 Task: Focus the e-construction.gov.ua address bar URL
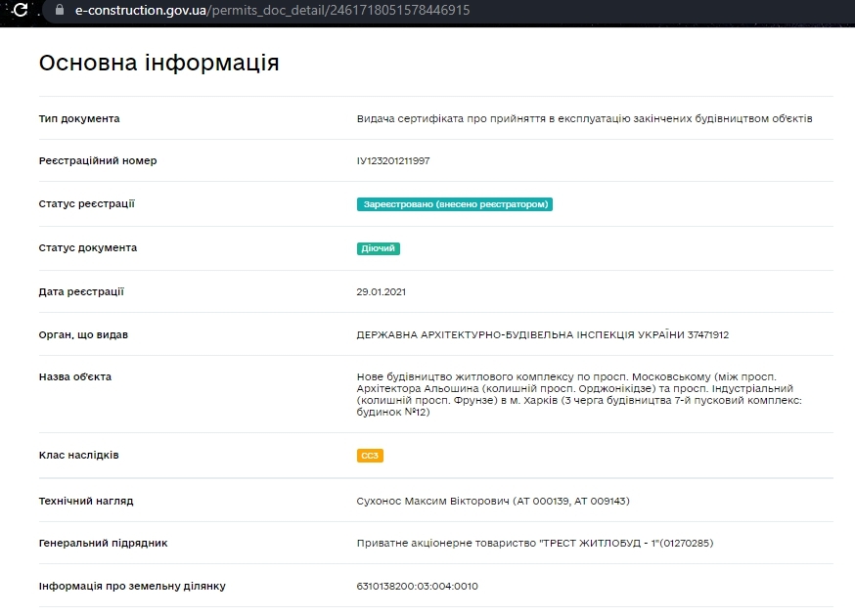pyautogui.click(x=272, y=10)
